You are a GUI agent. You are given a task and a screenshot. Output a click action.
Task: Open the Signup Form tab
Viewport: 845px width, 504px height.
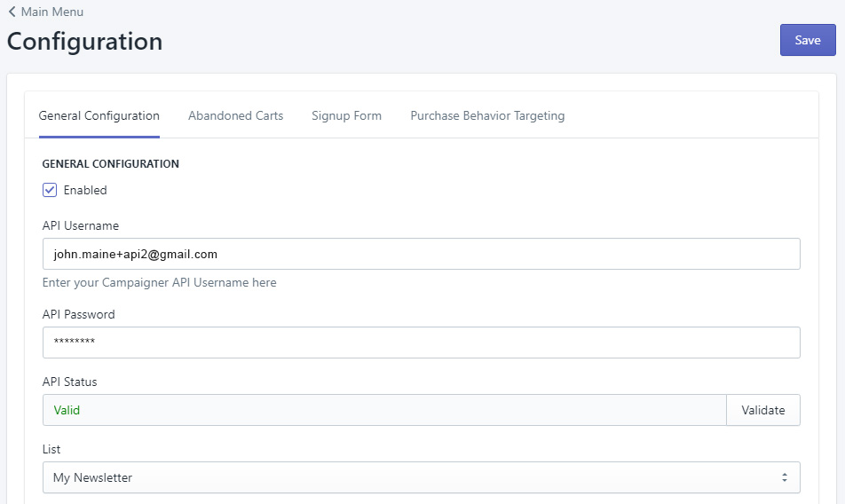click(x=346, y=115)
